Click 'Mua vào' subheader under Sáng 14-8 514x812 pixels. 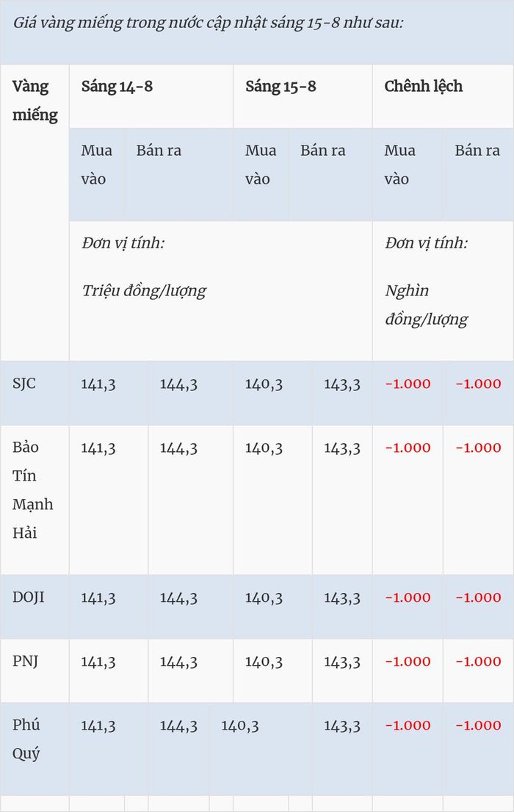click(97, 164)
